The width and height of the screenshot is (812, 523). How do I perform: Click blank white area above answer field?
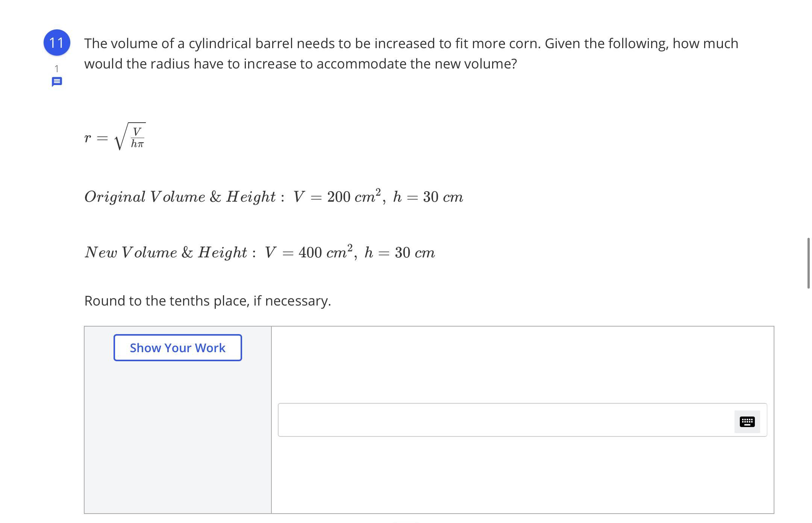coord(523,365)
